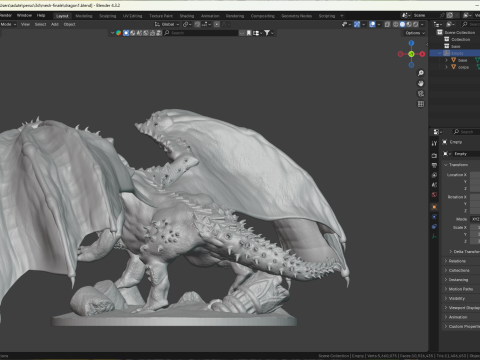480x360 pixels.
Task: Click the pan view hand icon
Action: [x=421, y=83]
